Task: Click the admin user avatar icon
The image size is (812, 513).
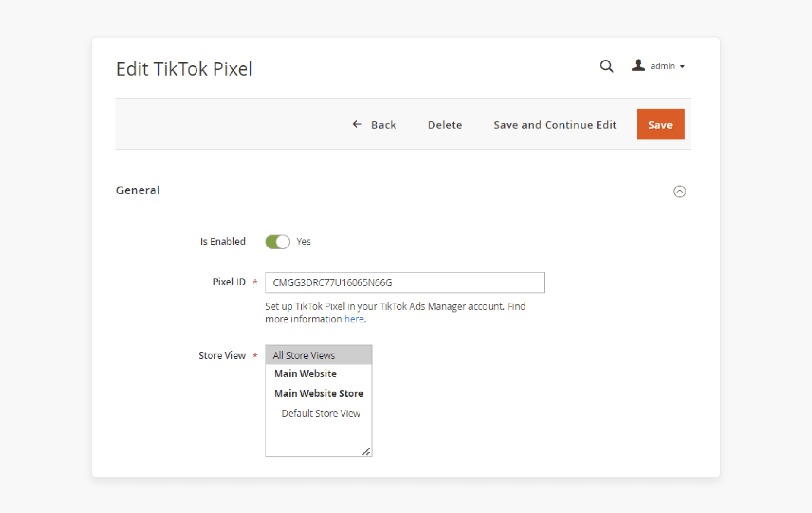Action: pyautogui.click(x=638, y=66)
